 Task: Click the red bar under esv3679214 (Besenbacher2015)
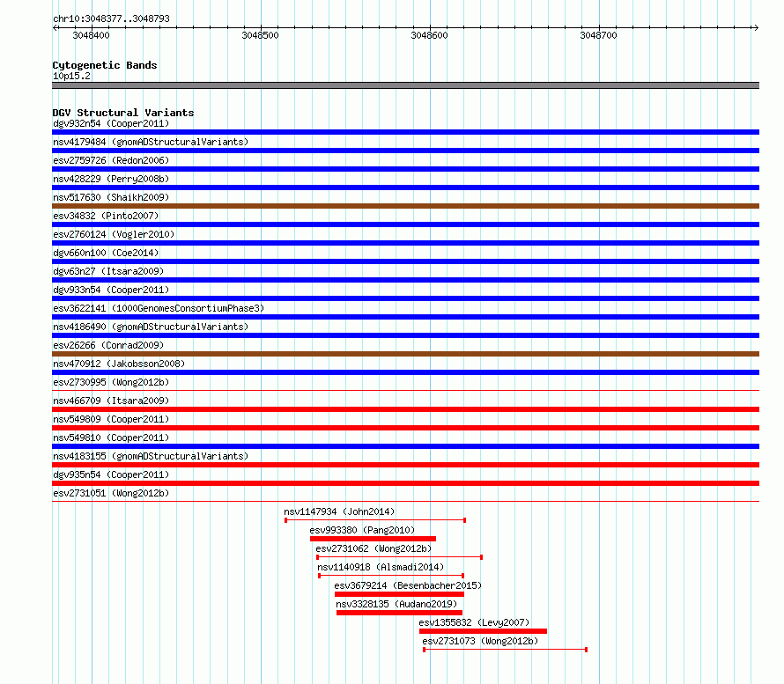[400, 594]
